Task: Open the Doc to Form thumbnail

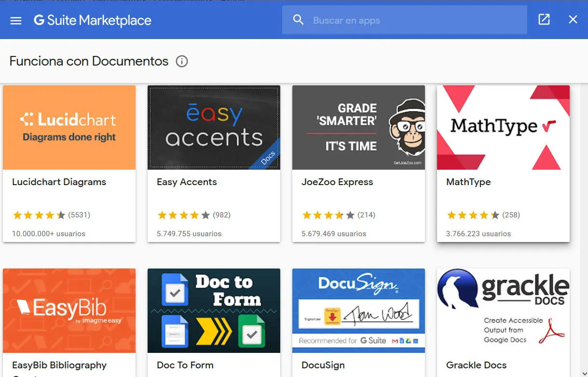Action: [214, 310]
